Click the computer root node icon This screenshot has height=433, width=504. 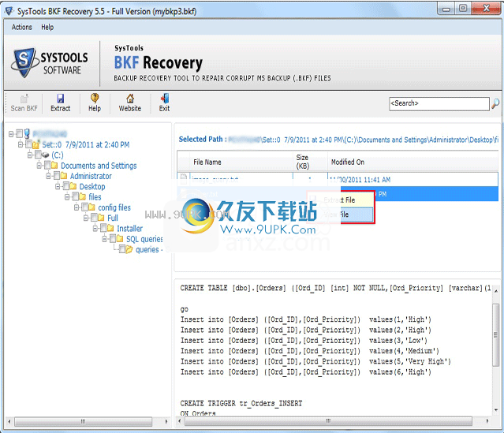pos(27,133)
